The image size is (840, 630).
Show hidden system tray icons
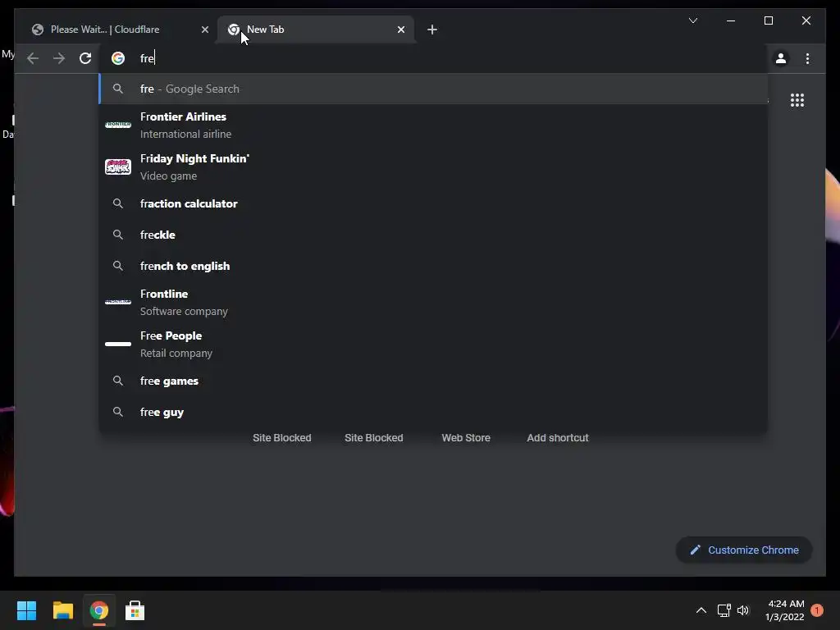(701, 610)
